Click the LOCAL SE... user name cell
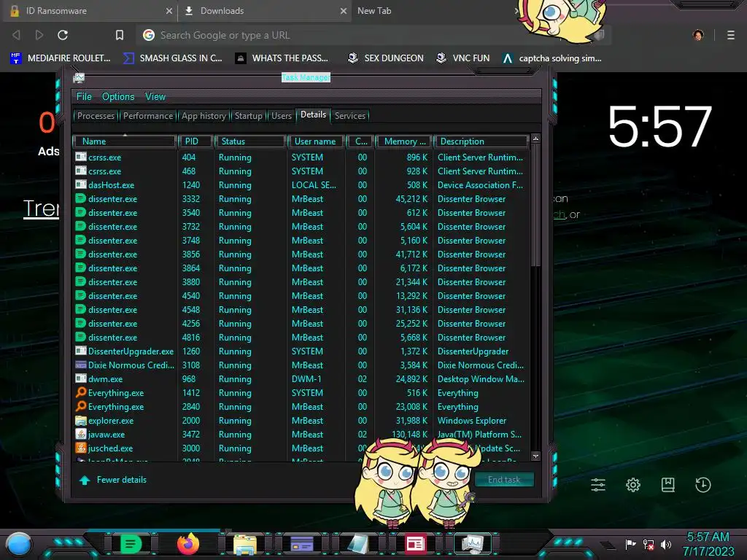 314,184
